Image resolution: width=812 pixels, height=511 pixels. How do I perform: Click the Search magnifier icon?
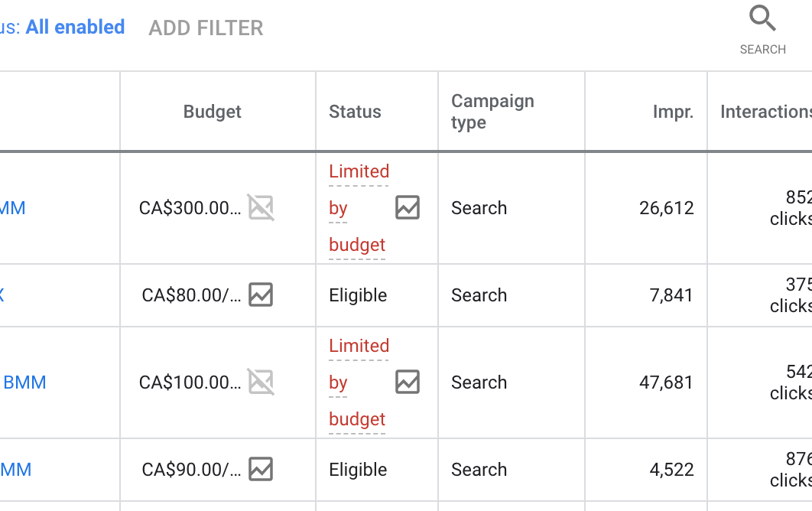(762, 20)
